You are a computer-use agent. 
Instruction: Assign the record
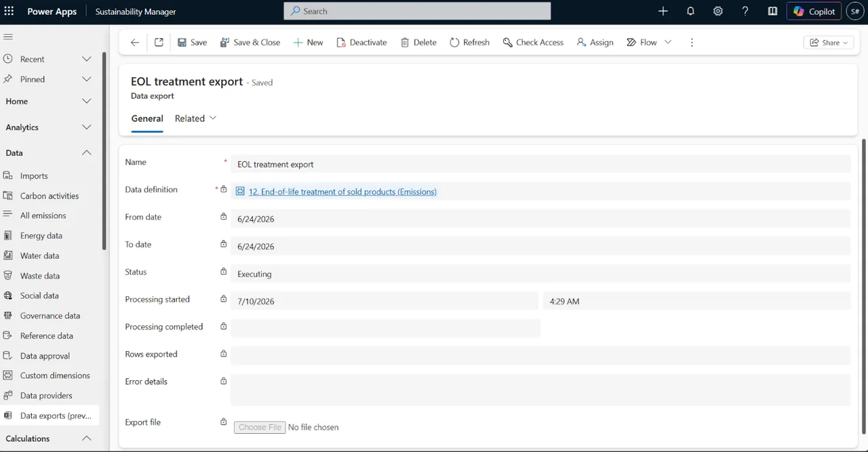pyautogui.click(x=595, y=42)
